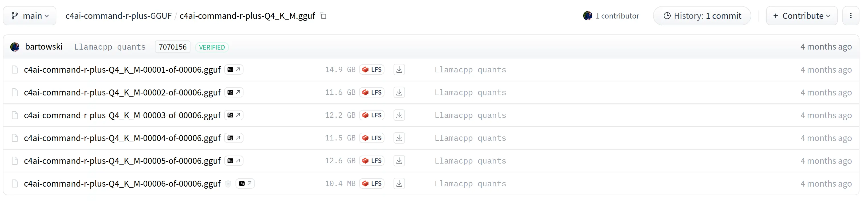This screenshot has height=204, width=868.
Task: Expand the Contribute dropdown
Action: (802, 16)
